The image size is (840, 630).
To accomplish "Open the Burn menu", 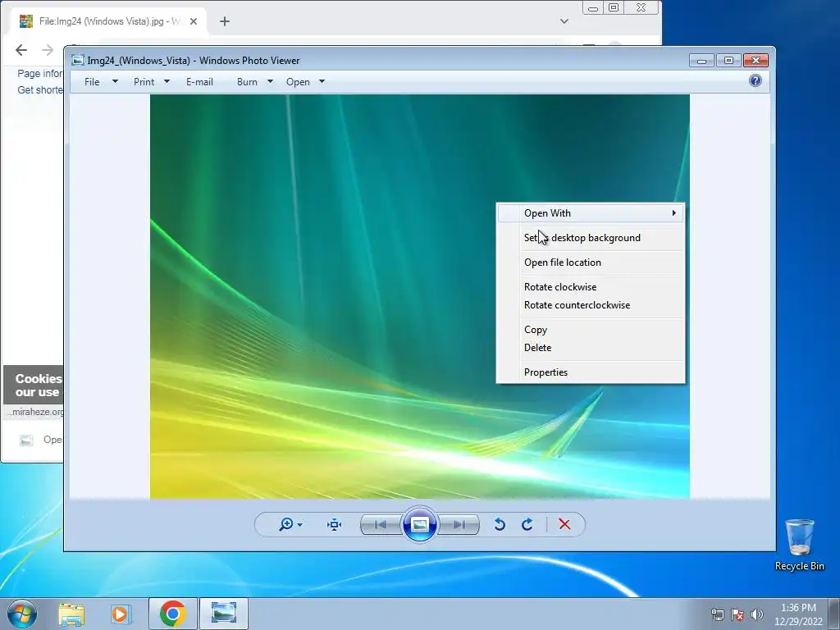I will (247, 82).
